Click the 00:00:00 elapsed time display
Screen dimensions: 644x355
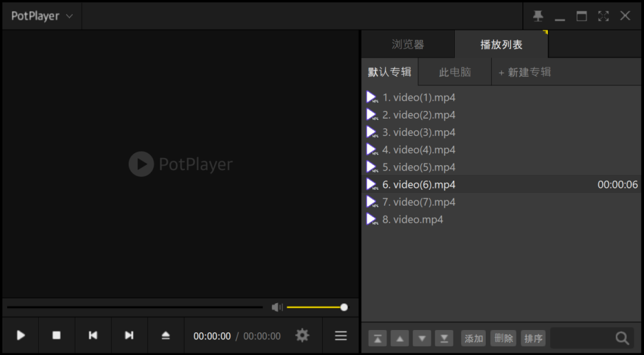pos(212,336)
